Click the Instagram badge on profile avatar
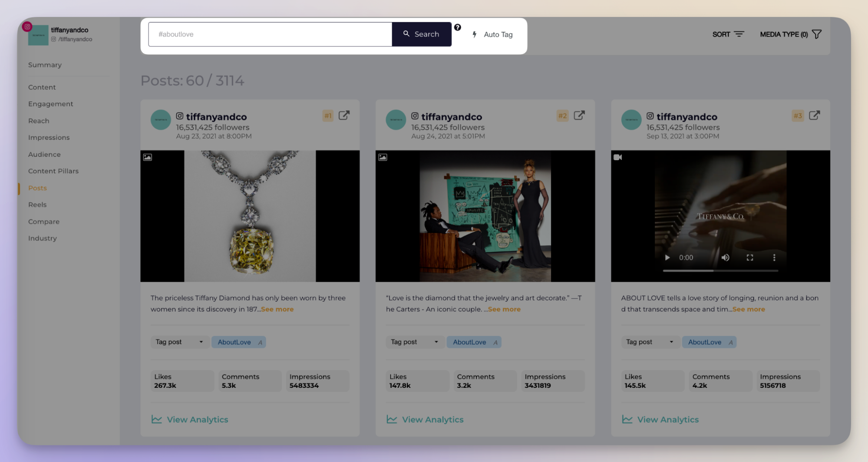The height and width of the screenshot is (462, 868). click(x=27, y=26)
